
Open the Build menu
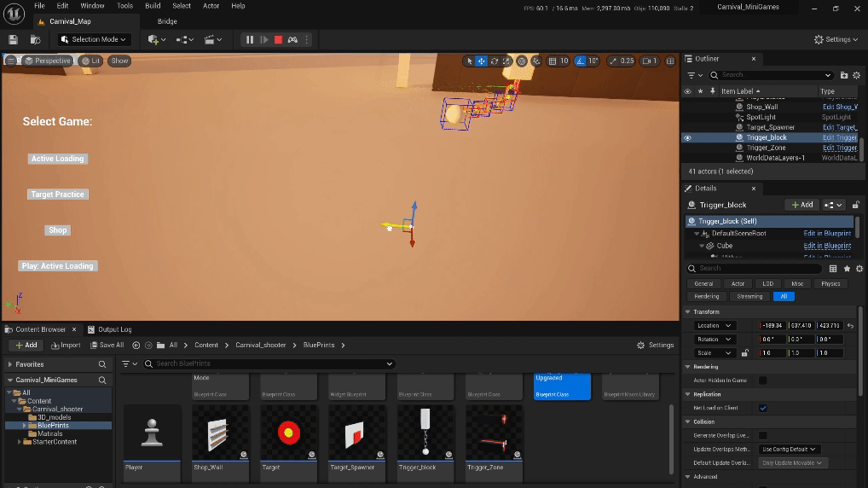tap(153, 5)
